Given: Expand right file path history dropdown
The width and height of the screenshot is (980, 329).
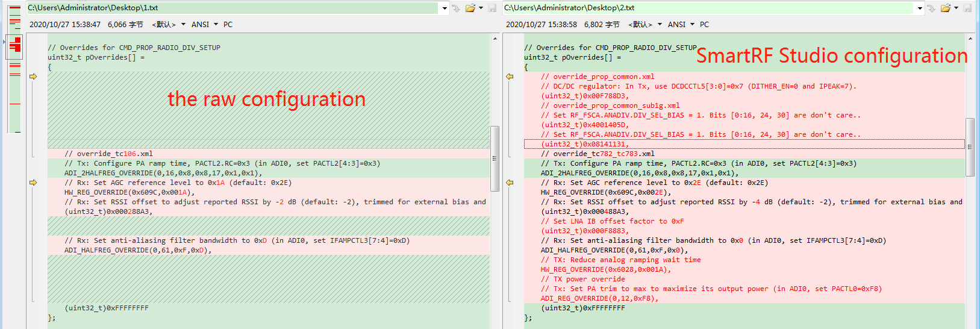Looking at the screenshot, I should 920,8.
